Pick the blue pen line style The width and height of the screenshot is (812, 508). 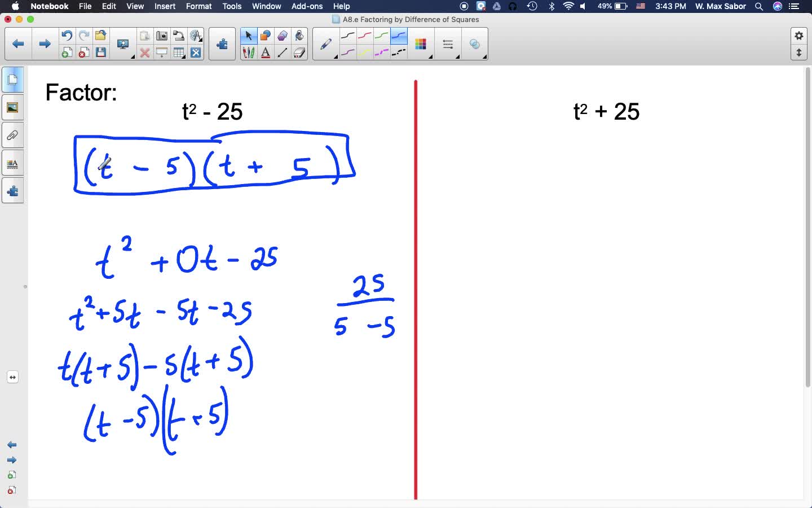(x=399, y=36)
